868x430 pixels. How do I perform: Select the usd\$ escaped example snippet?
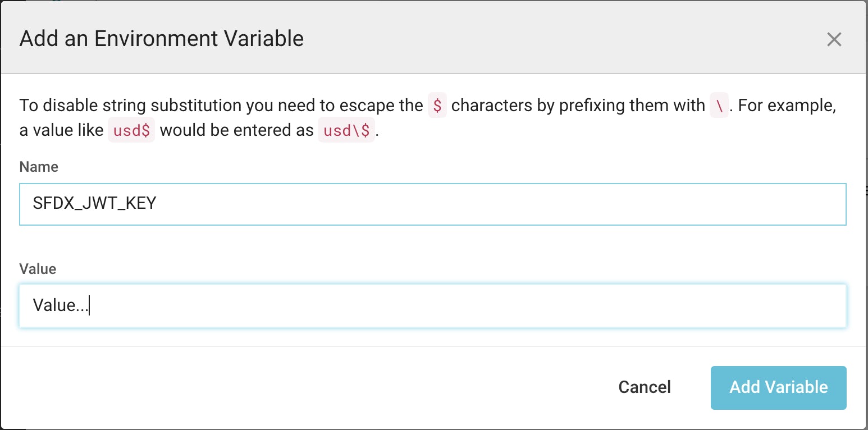[346, 130]
